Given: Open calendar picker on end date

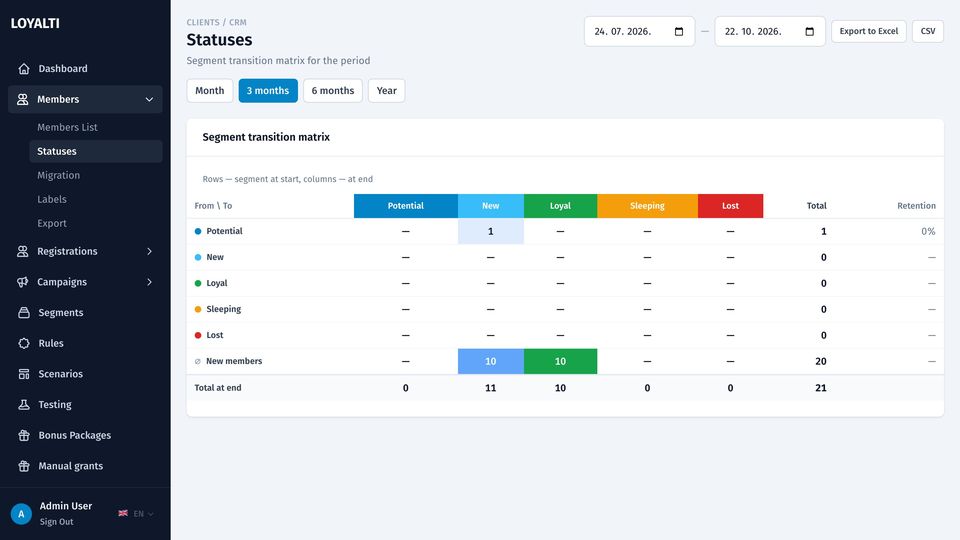Looking at the screenshot, I should point(809,31).
